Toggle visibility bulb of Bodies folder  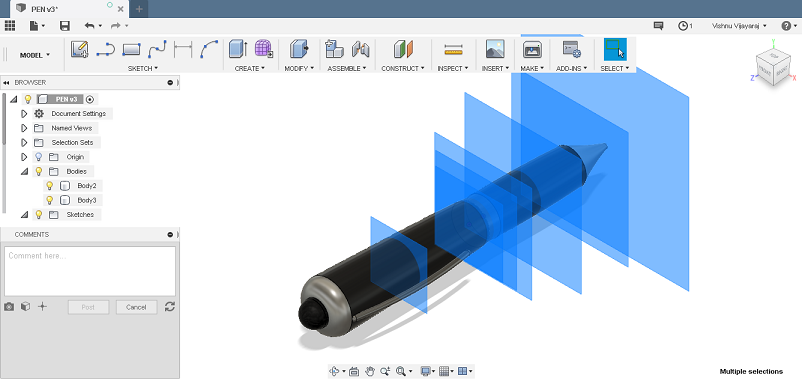pos(38,171)
